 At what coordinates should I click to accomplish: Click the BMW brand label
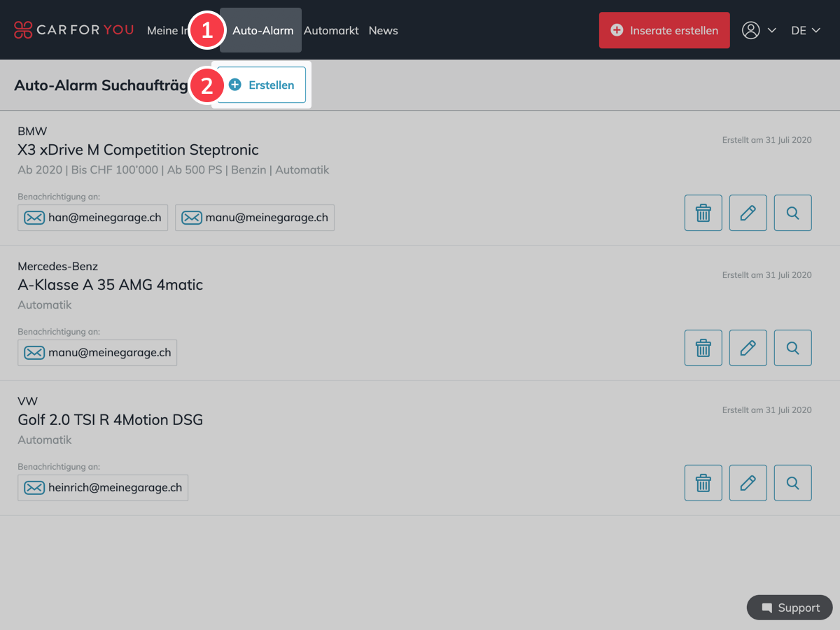coord(32,131)
